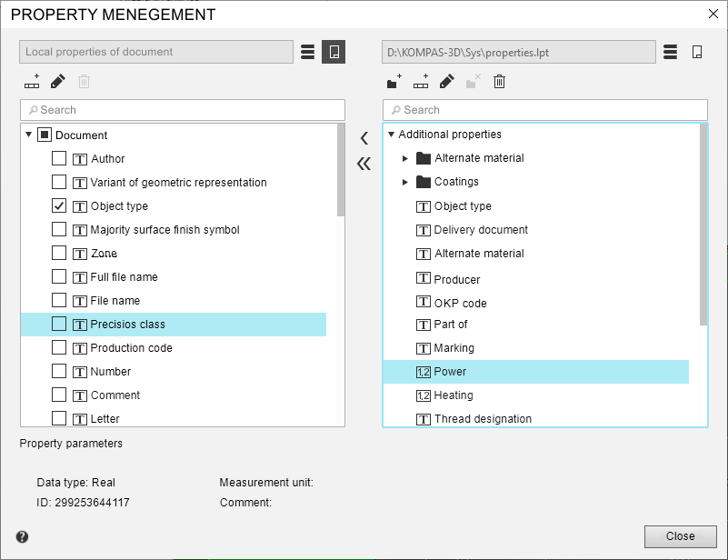Image resolution: width=728 pixels, height=560 pixels.
Task: Expand the Coatings folder
Action: 406,182
